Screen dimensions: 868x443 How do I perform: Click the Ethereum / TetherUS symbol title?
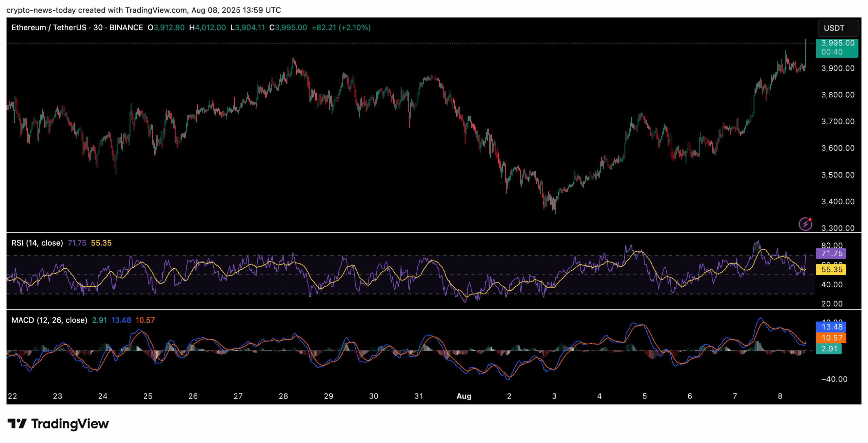[x=49, y=27]
